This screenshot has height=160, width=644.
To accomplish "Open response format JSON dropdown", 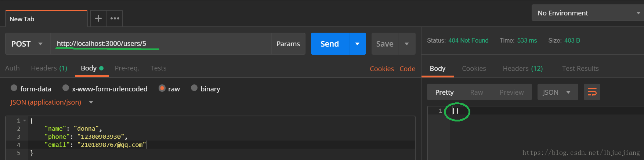I will point(557,92).
